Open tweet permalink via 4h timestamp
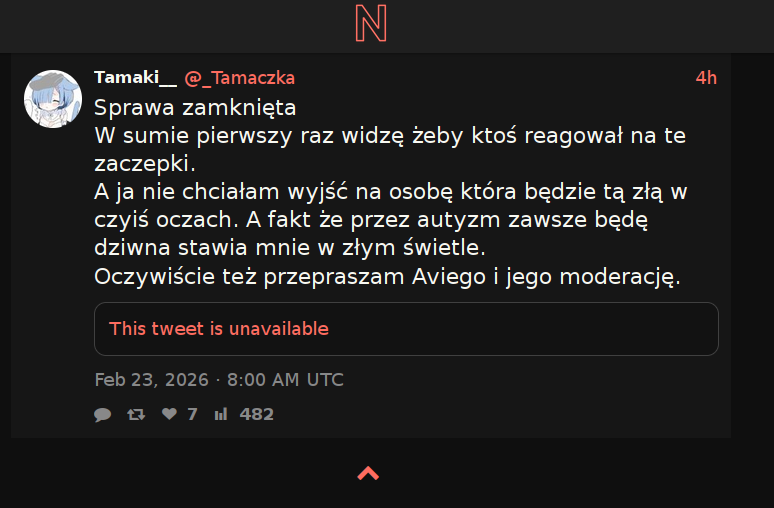 point(706,78)
